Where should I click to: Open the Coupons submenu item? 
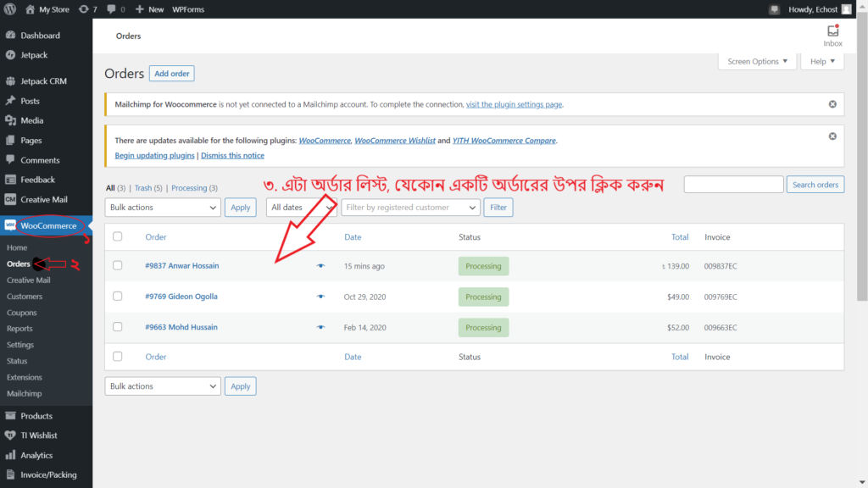pyautogui.click(x=21, y=313)
